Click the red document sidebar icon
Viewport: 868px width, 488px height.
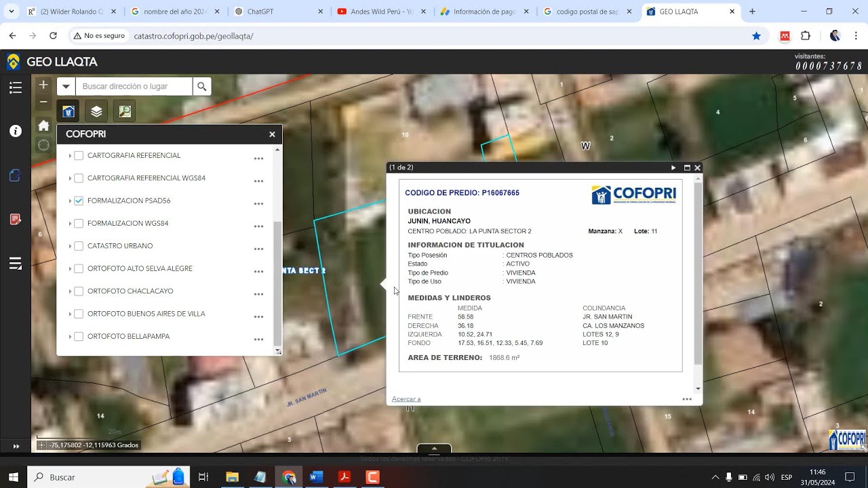(16, 219)
